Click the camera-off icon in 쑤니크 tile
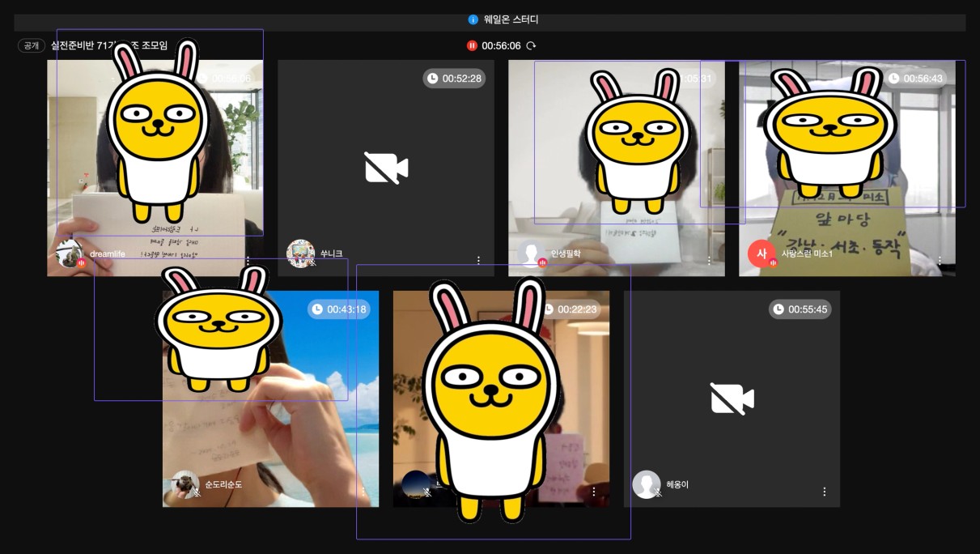 [386, 168]
